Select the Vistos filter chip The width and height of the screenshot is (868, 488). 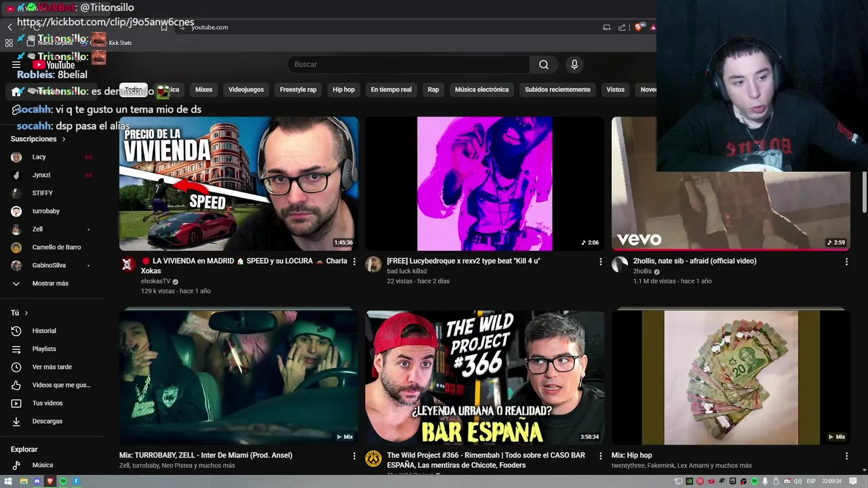click(615, 89)
